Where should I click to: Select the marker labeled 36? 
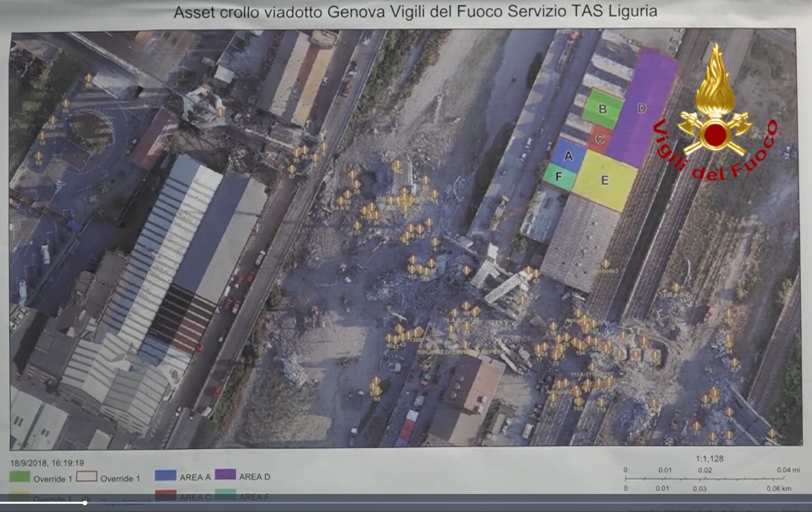pos(376,215)
